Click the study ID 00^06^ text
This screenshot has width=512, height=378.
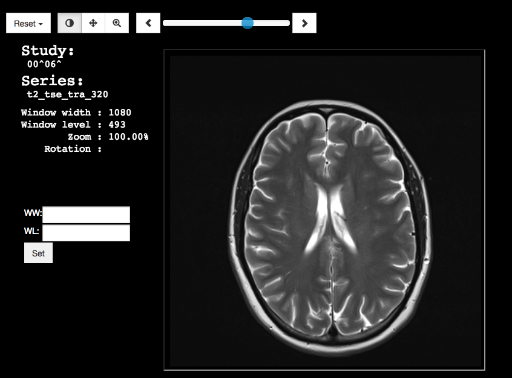tap(44, 64)
